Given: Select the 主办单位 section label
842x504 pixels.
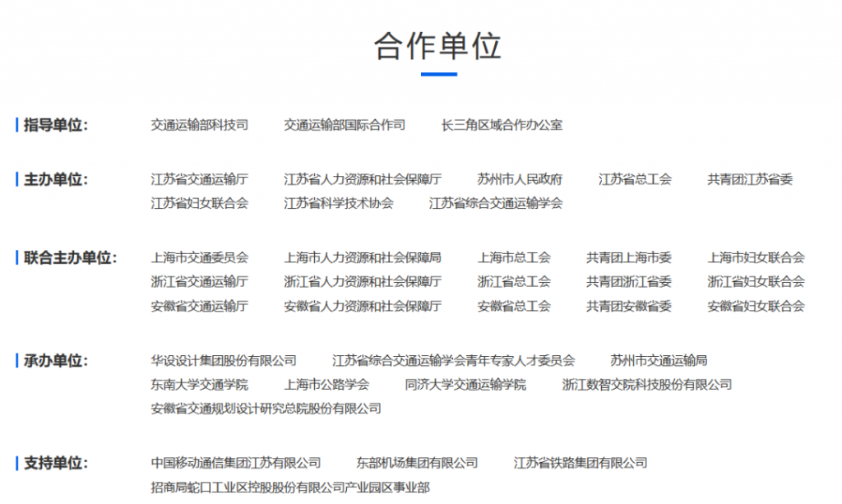Looking at the screenshot, I should (56, 179).
